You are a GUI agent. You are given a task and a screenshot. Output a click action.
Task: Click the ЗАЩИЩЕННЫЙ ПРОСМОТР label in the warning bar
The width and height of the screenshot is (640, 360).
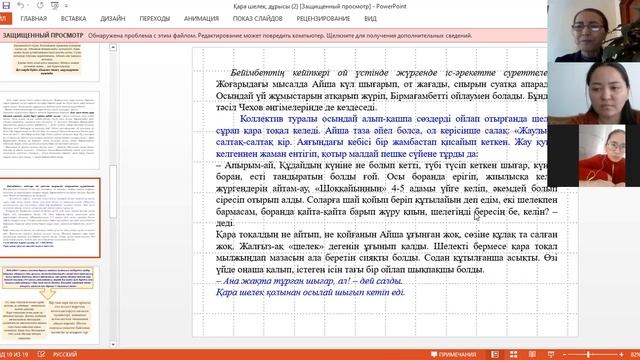(42, 36)
